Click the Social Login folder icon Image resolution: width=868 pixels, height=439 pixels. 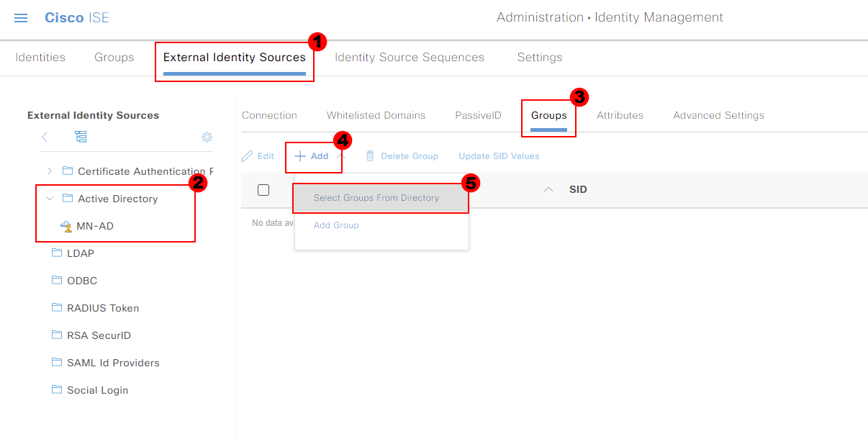pyautogui.click(x=57, y=389)
